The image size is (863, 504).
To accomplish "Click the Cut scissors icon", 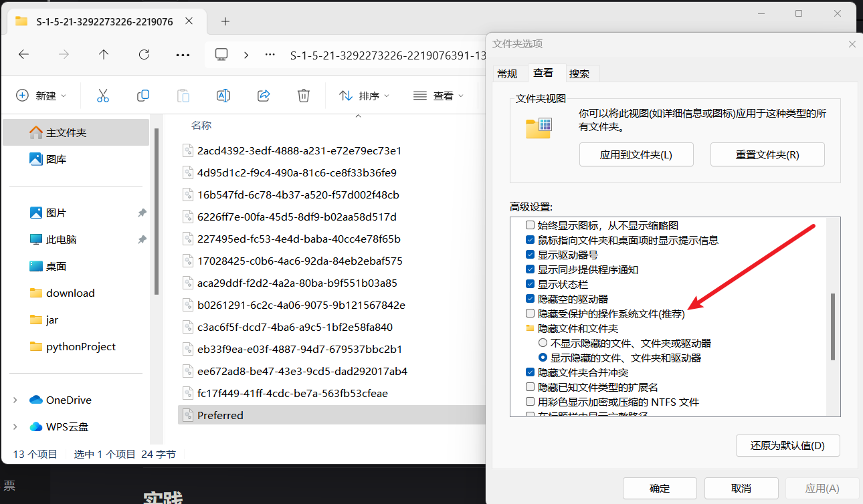I will pos(103,96).
